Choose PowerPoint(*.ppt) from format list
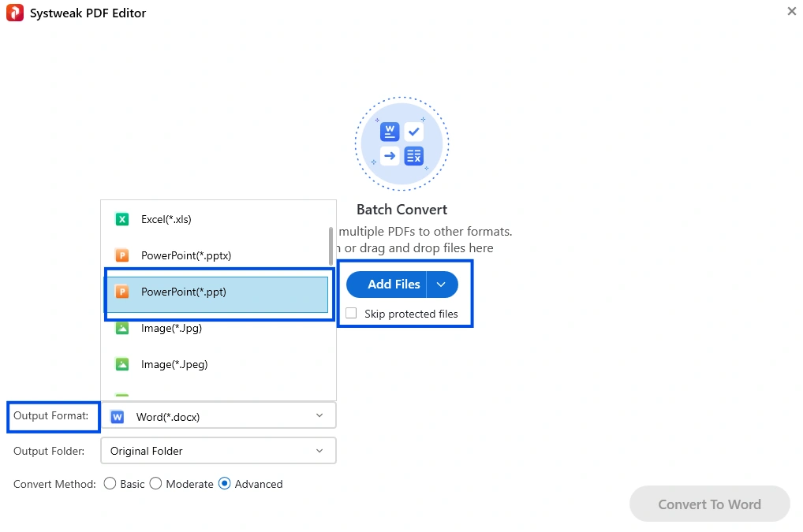This screenshot has height=532, width=803. [216, 294]
